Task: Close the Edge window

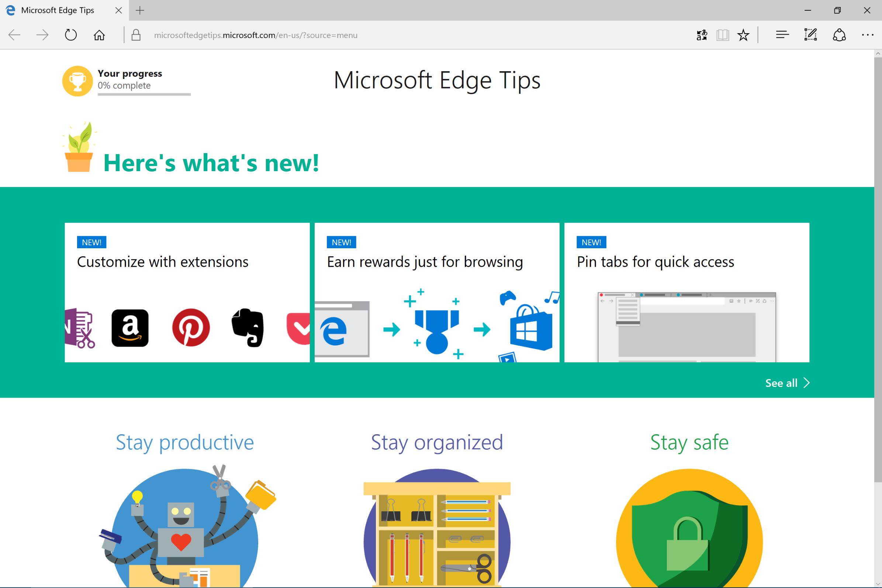Action: click(867, 10)
